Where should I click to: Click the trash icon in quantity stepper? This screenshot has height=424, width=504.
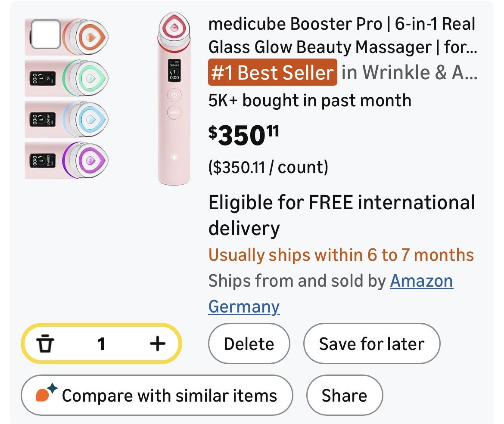pos(45,344)
